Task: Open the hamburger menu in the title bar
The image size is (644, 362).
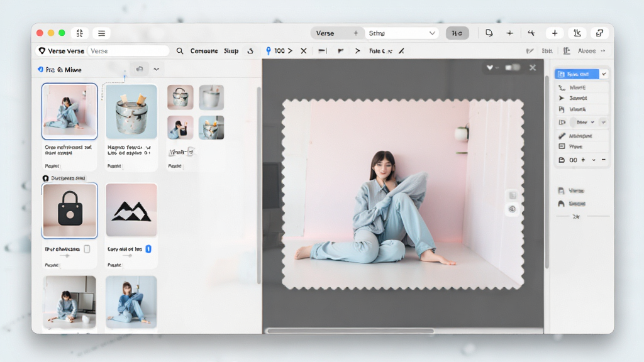Action: 101,33
